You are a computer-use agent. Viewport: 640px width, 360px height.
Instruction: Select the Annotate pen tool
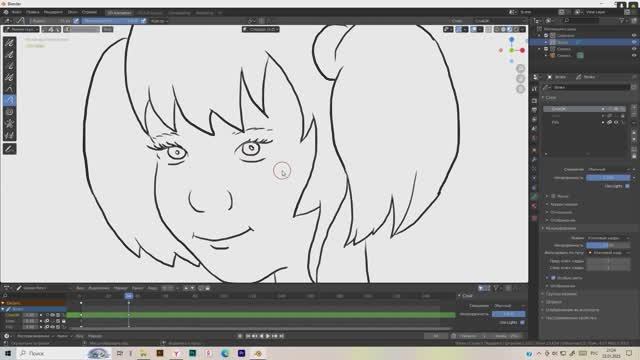tap(9, 149)
